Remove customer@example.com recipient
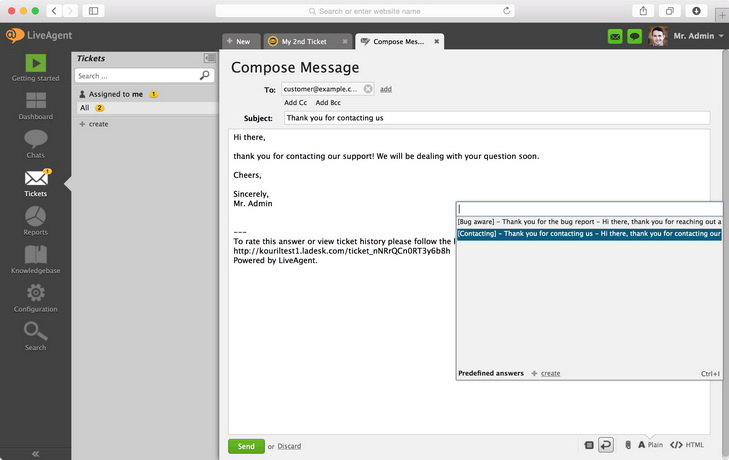The width and height of the screenshot is (729, 460). pos(368,89)
